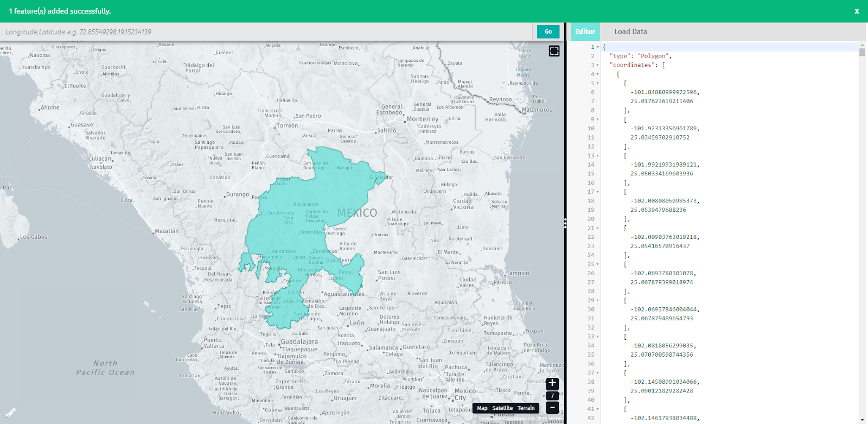Viewport: 868px width, 424px height.
Task: Click the "type": "Polygon" line in editor
Action: click(641, 56)
